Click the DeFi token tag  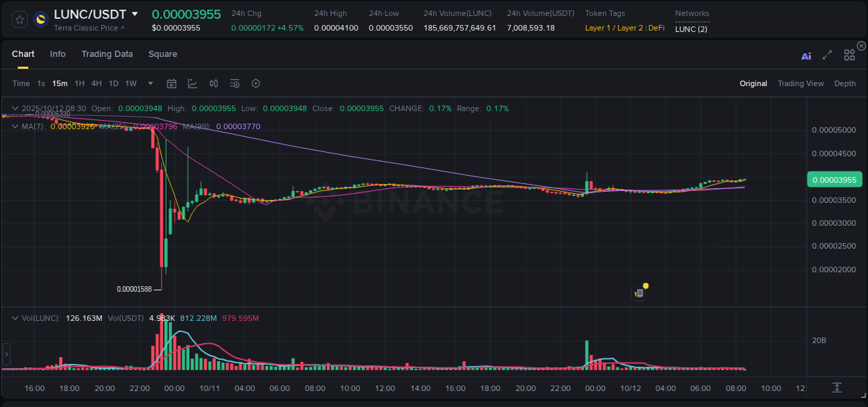(x=656, y=28)
